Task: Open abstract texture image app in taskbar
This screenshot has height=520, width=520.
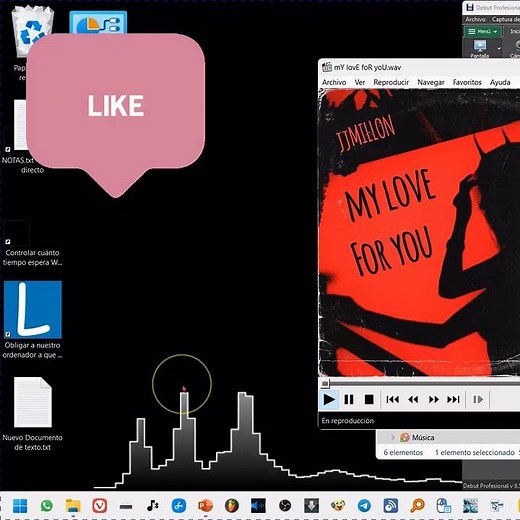Action: pos(470,506)
